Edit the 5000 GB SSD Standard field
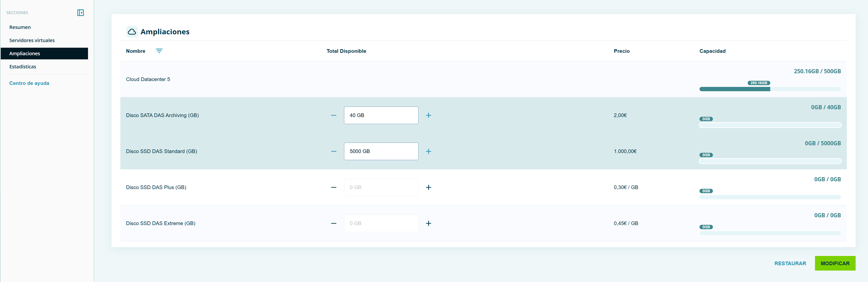The height and width of the screenshot is (282, 868). (381, 151)
